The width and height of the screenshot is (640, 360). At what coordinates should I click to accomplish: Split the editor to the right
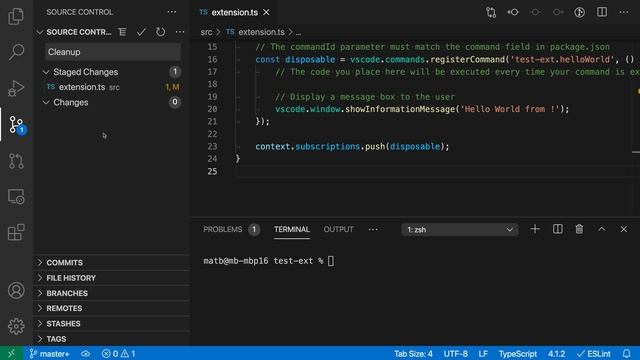(x=602, y=12)
